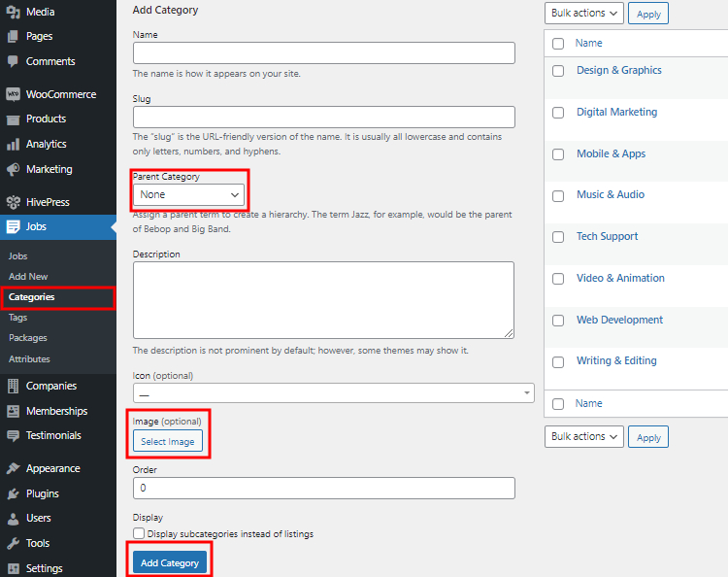Open the Writing & Editing category link

pos(616,360)
